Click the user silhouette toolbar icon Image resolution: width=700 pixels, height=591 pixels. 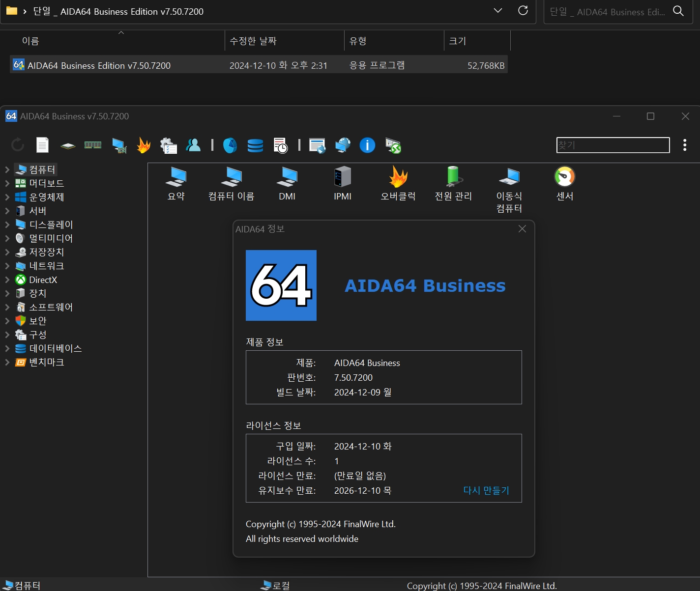[193, 145]
